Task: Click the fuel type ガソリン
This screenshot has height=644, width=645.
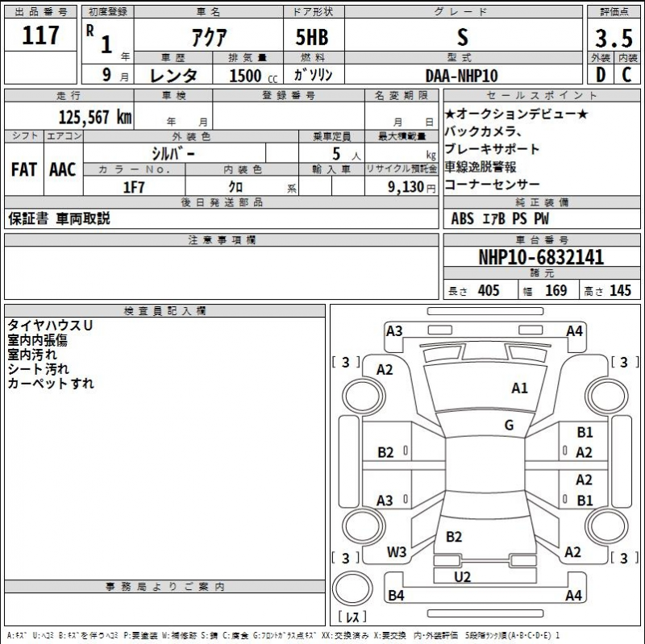Action: (313, 75)
